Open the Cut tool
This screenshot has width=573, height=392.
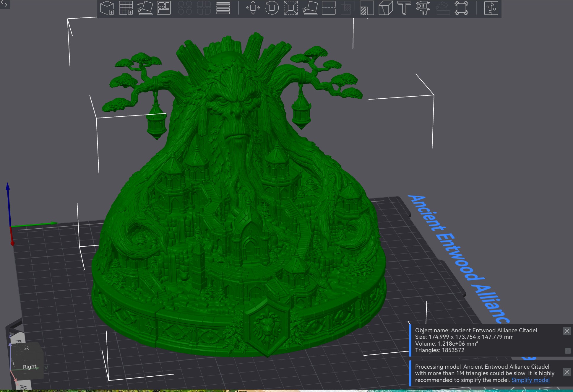tap(329, 8)
